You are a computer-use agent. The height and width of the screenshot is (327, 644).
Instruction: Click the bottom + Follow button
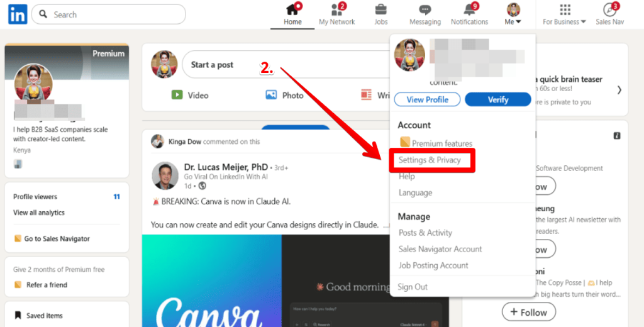pos(528,312)
